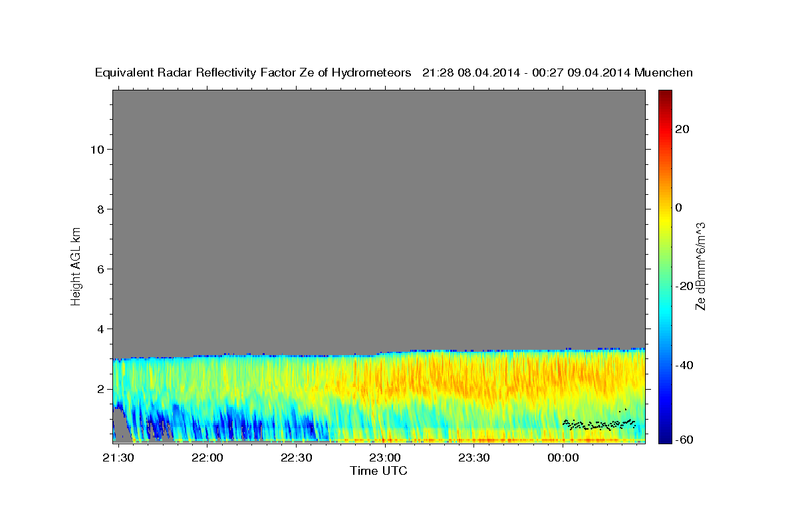Click the 'Ze dBmm^6/m^3' colorbar label
Image resolution: width=798 pixels, height=532 pixels.
coord(701,266)
